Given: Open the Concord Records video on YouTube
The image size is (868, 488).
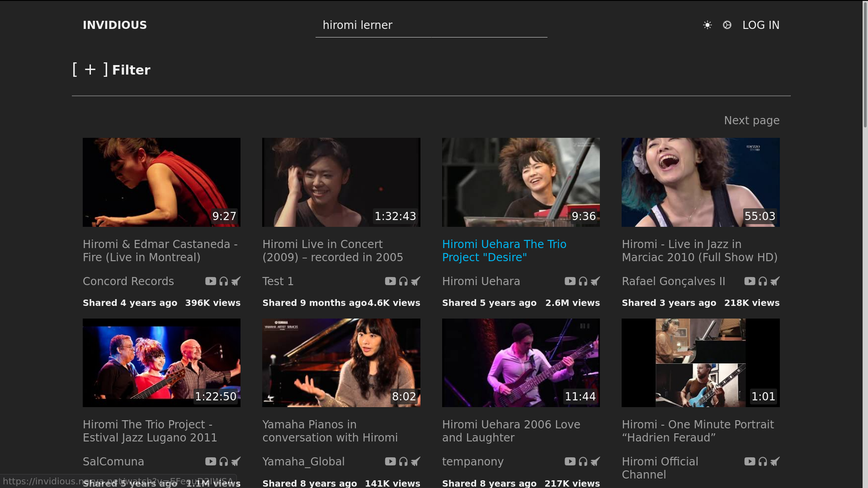Looking at the screenshot, I should point(211,281).
